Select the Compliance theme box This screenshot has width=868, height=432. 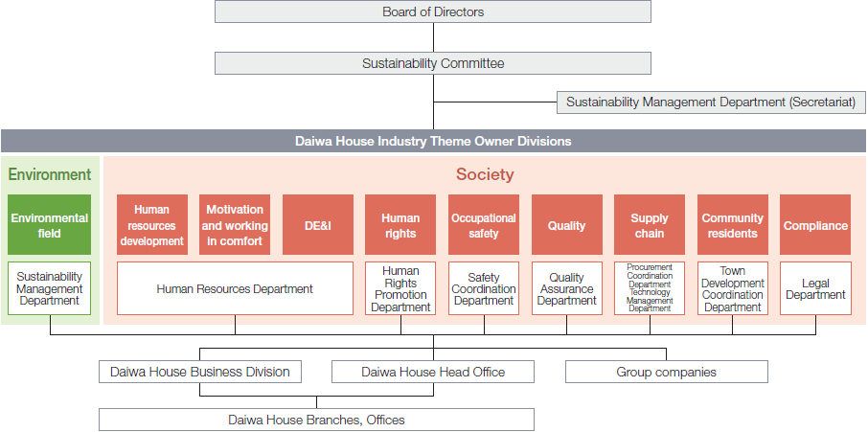point(815,225)
